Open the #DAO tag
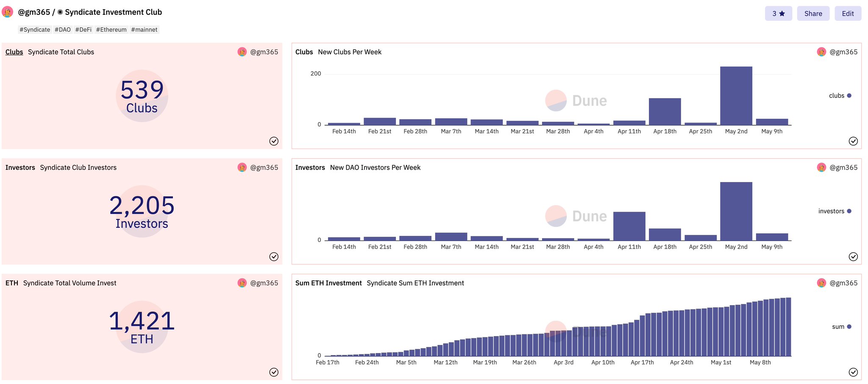This screenshot has height=384, width=868. [x=63, y=30]
